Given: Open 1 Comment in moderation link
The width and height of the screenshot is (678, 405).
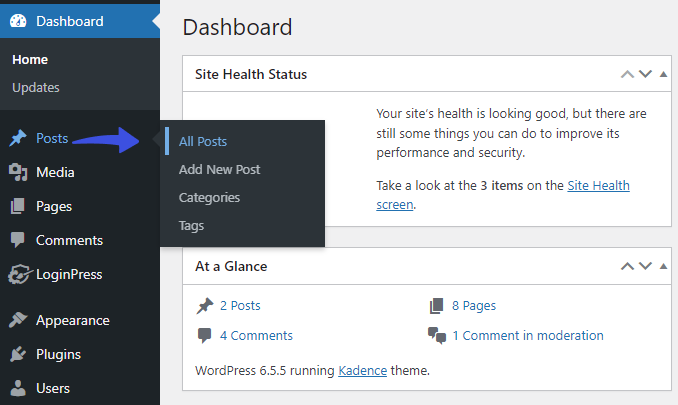Looking at the screenshot, I should [x=528, y=335].
